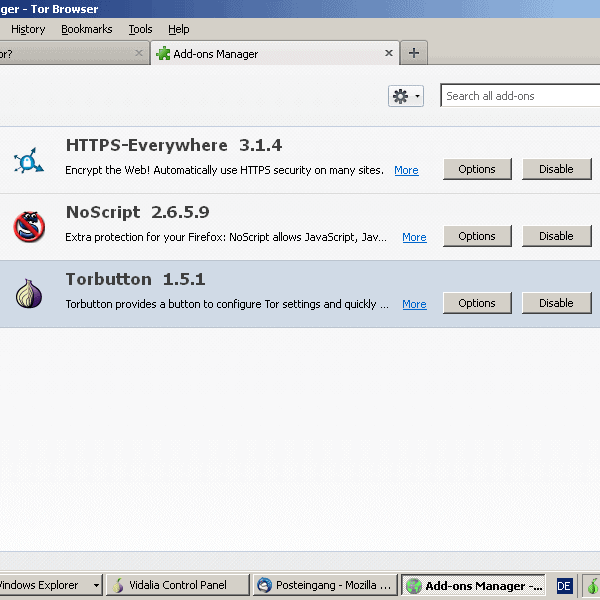Switch to Vidalia Control Panel in taskbar
The height and width of the screenshot is (600, 600).
pyautogui.click(x=178, y=585)
